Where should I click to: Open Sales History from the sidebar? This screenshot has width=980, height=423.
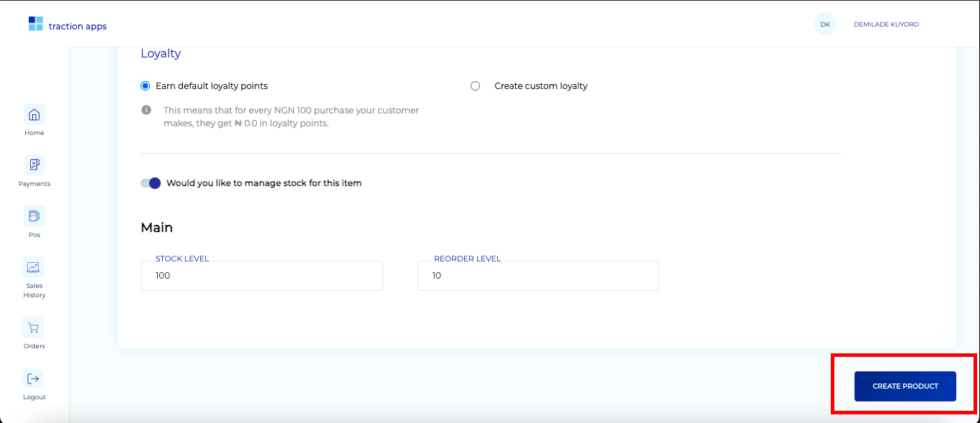tap(33, 266)
